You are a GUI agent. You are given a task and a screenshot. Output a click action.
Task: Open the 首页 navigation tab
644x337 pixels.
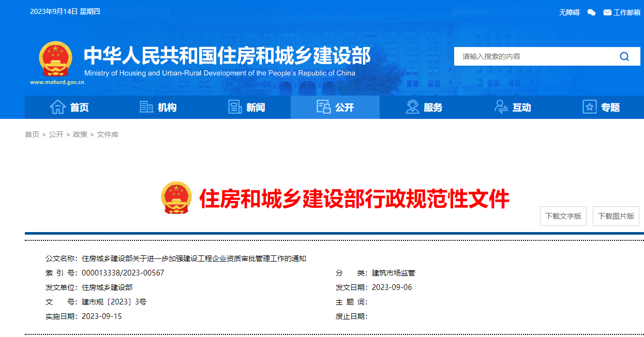(69, 107)
